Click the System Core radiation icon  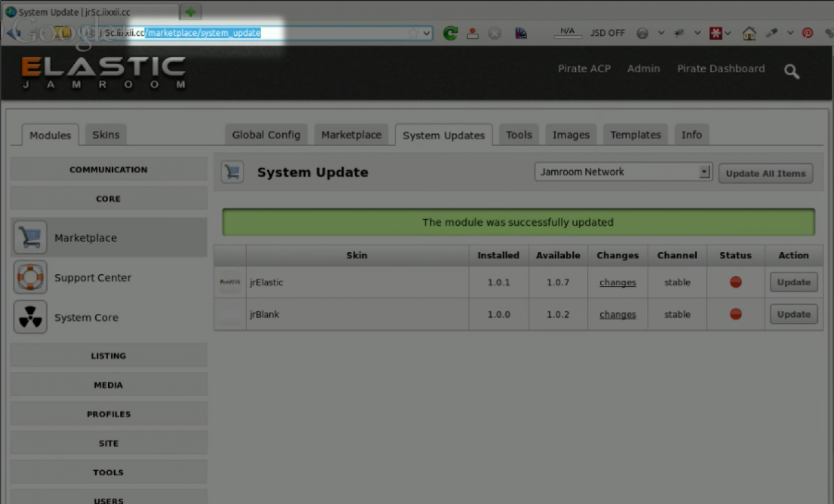[30, 317]
